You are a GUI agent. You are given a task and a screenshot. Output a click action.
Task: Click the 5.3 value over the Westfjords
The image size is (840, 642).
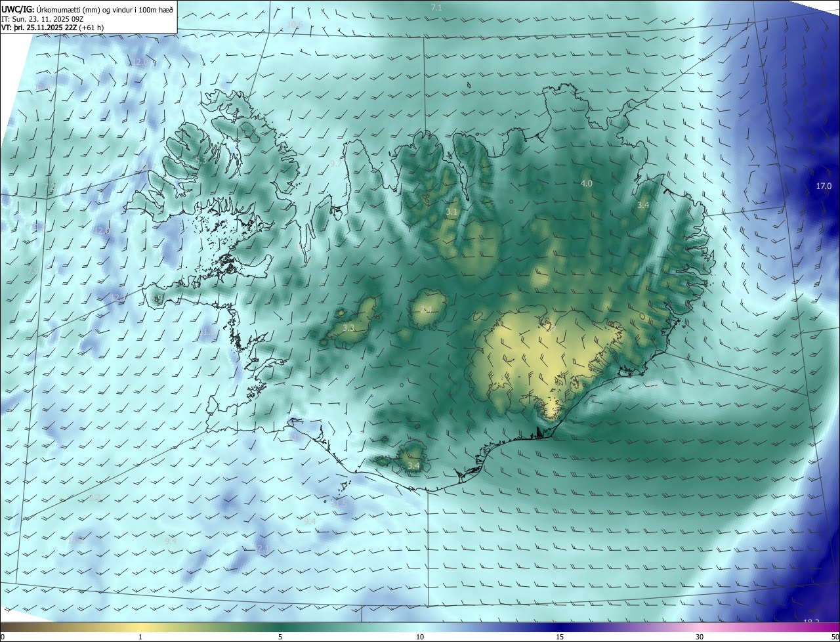click(x=201, y=160)
